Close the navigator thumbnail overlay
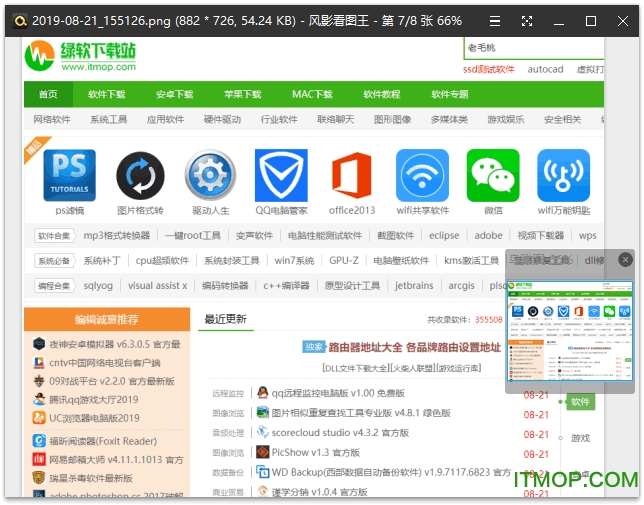The height and width of the screenshot is (505, 644). coord(626,259)
